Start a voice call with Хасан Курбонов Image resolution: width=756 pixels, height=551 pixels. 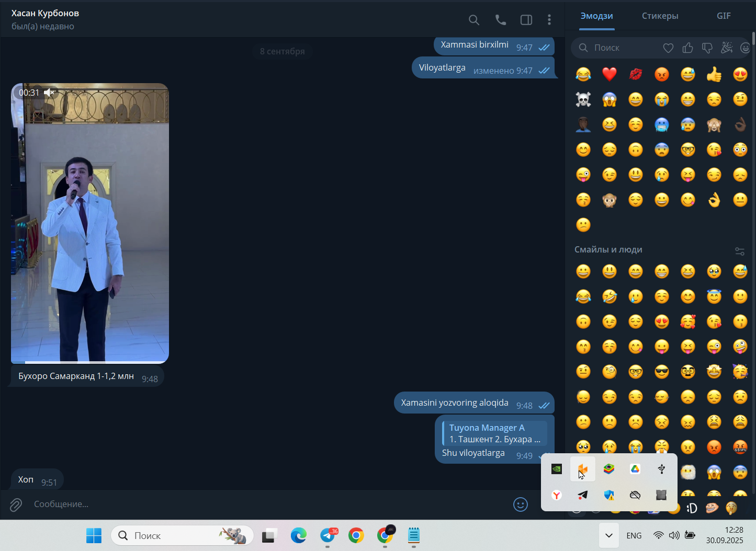tap(501, 20)
